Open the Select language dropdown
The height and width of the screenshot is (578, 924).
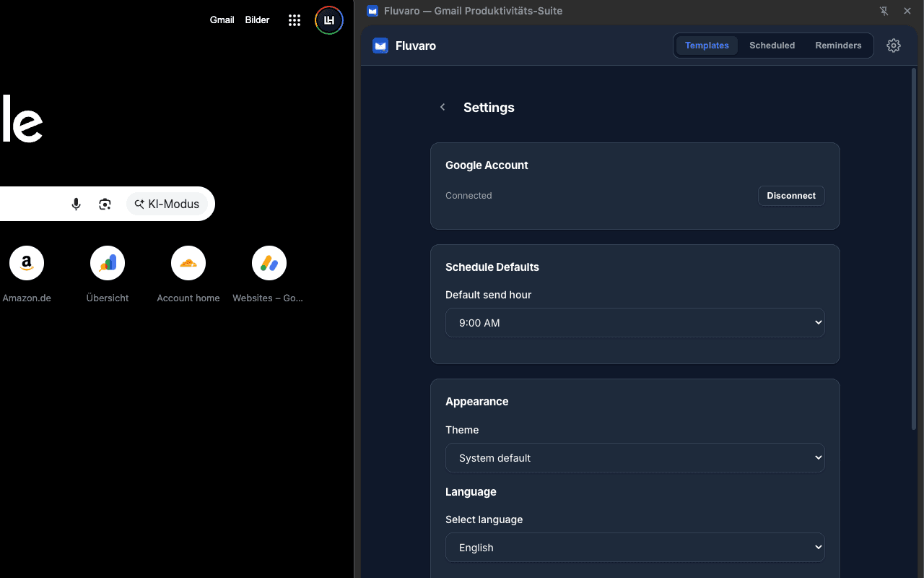click(x=635, y=548)
